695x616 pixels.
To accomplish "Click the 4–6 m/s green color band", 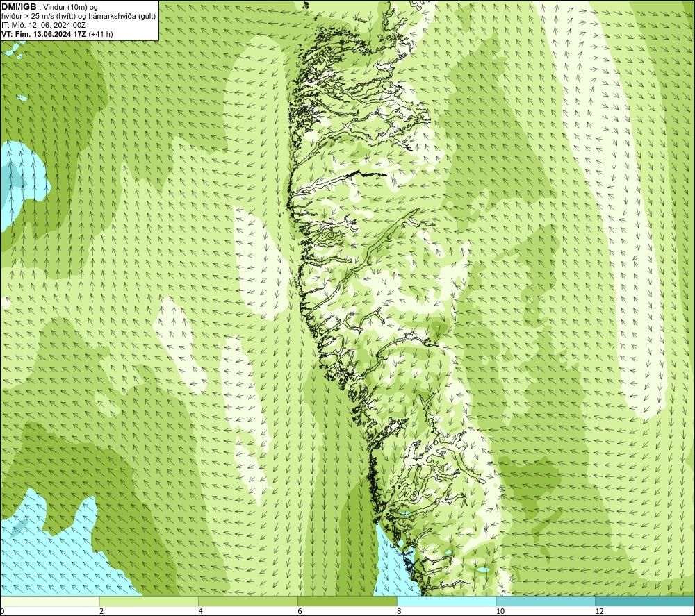I will tap(248, 601).
